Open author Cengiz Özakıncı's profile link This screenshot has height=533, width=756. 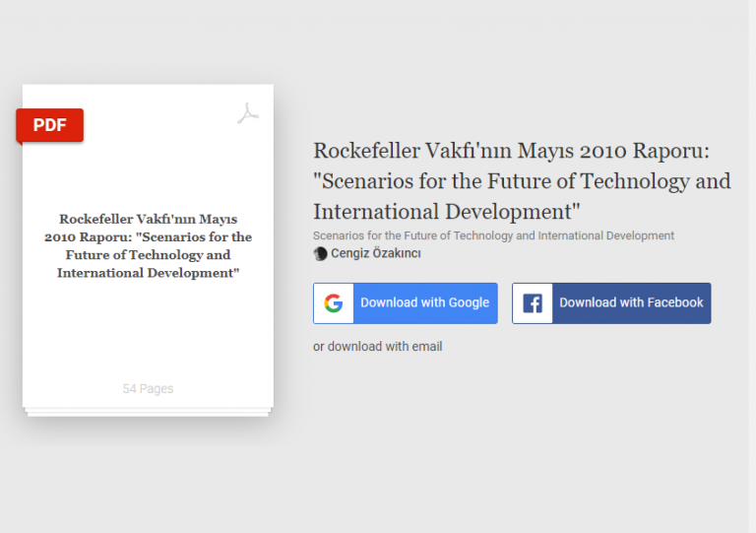pos(376,253)
